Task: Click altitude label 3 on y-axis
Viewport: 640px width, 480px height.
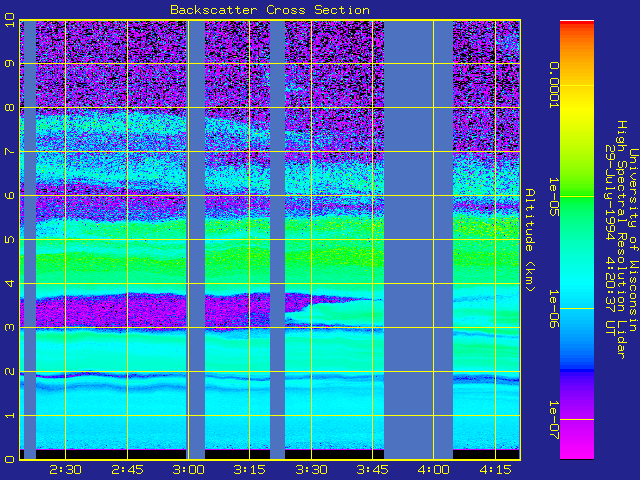Action: point(10,327)
